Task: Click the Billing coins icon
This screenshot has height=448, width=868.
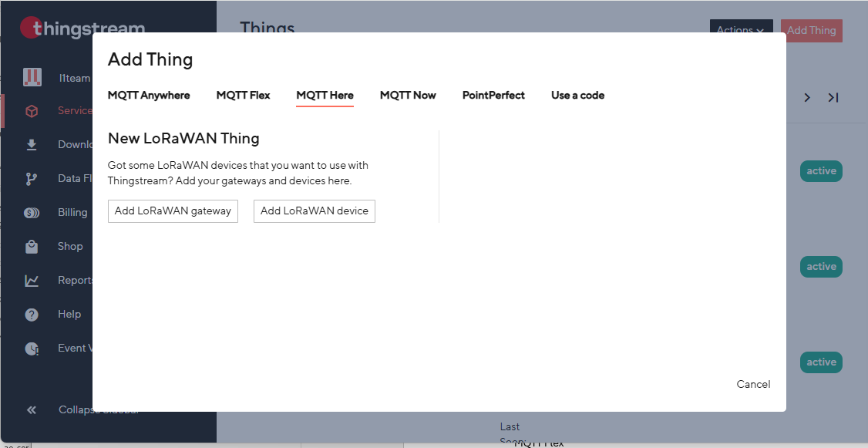Action: click(x=32, y=213)
